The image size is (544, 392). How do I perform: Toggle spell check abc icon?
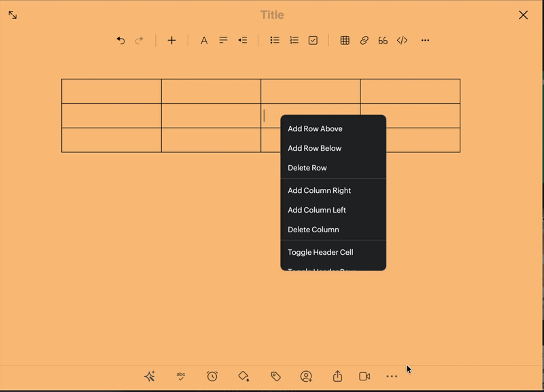[181, 376]
